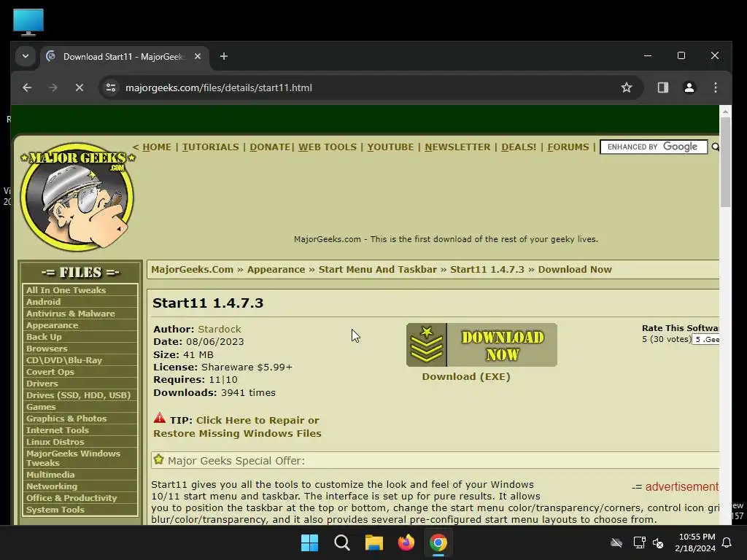Click Start Menu And Taskbar breadcrumb
747x560 pixels.
coord(377,270)
